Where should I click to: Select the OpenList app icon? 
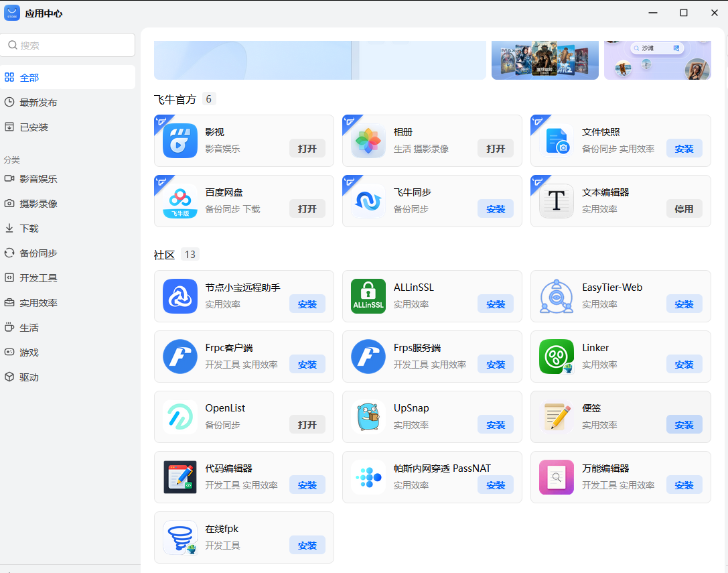tap(179, 417)
